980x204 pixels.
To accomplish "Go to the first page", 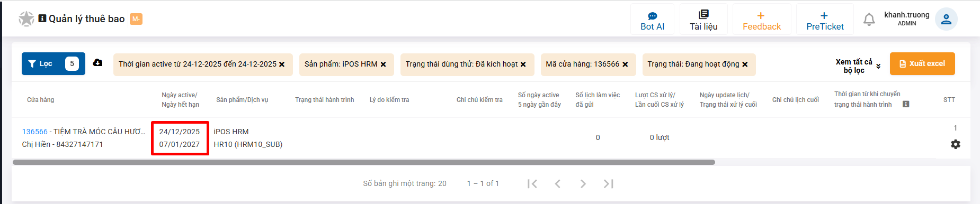I will pos(532,183).
